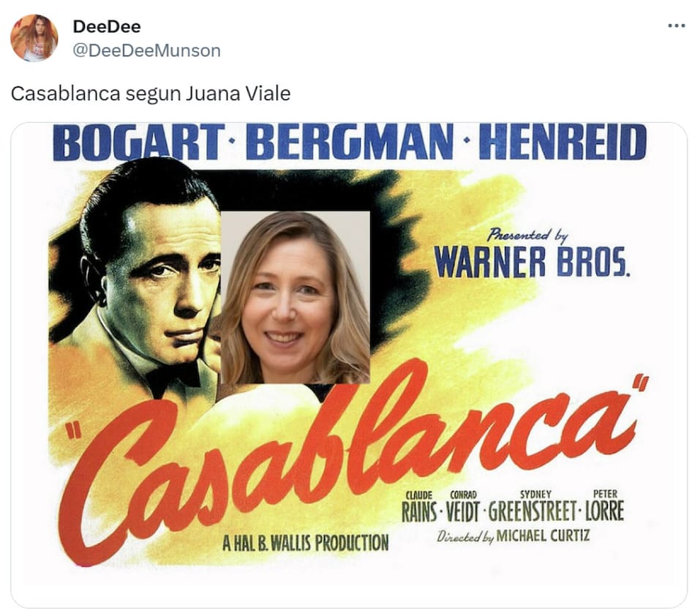Click the red Casablanca title on poster
Screen dimensions: 695x616
click(351, 454)
